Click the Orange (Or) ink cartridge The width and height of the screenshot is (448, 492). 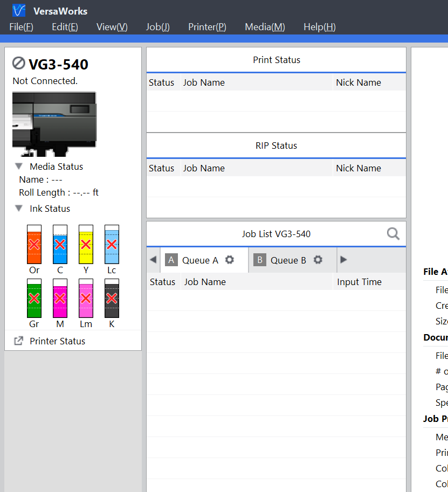tap(34, 245)
